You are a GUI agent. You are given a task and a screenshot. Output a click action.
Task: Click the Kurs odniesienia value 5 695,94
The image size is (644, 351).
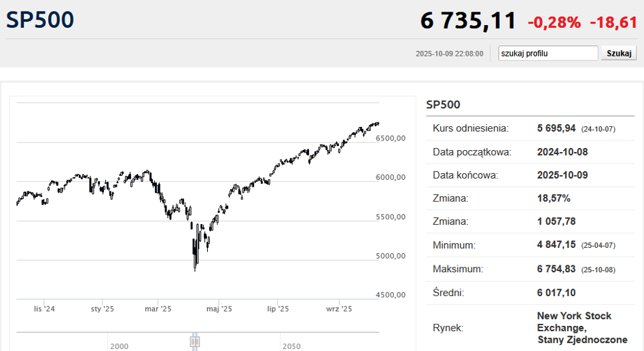pyautogui.click(x=556, y=128)
